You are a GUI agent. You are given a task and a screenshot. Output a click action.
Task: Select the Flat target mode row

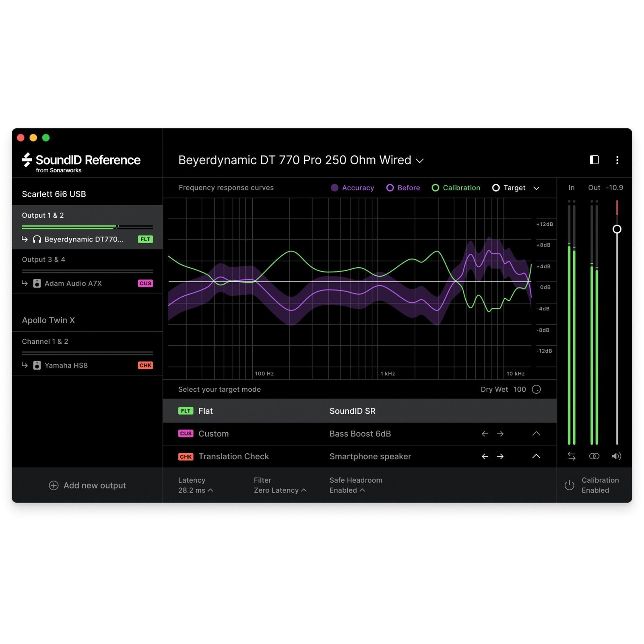click(x=360, y=411)
